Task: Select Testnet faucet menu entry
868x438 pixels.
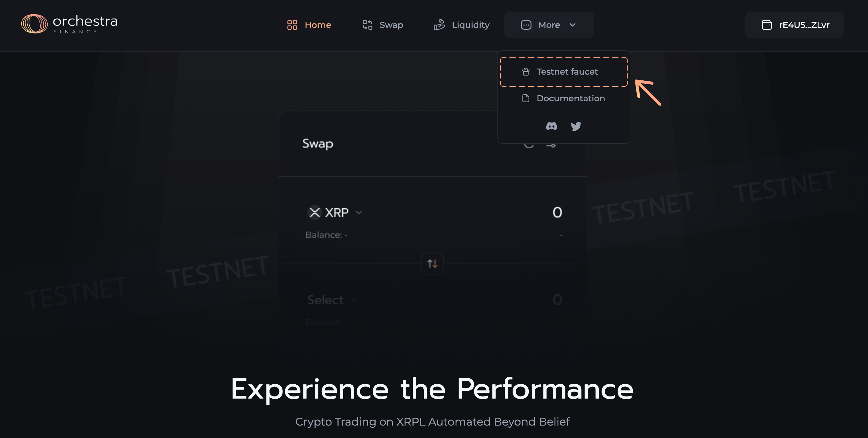Action: (x=563, y=72)
